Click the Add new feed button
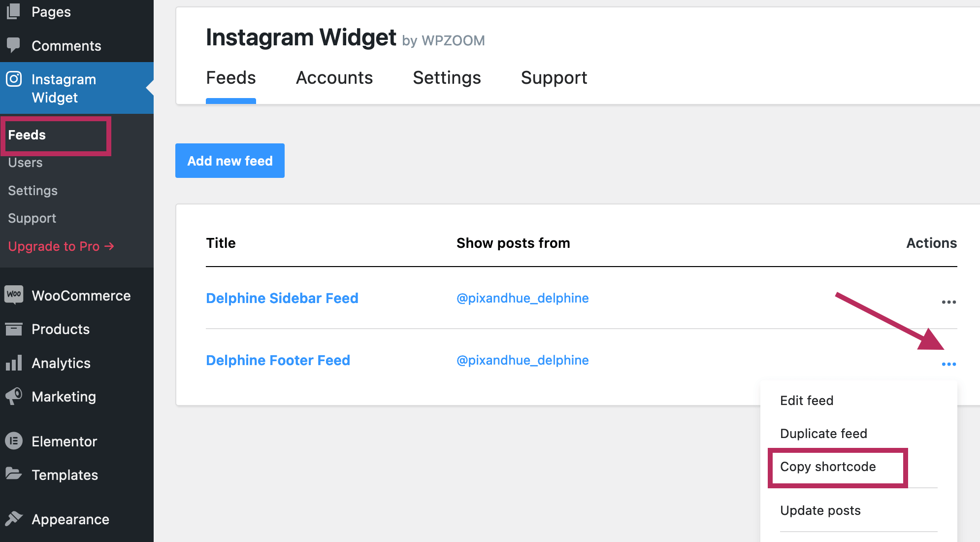980x542 pixels. pos(230,161)
